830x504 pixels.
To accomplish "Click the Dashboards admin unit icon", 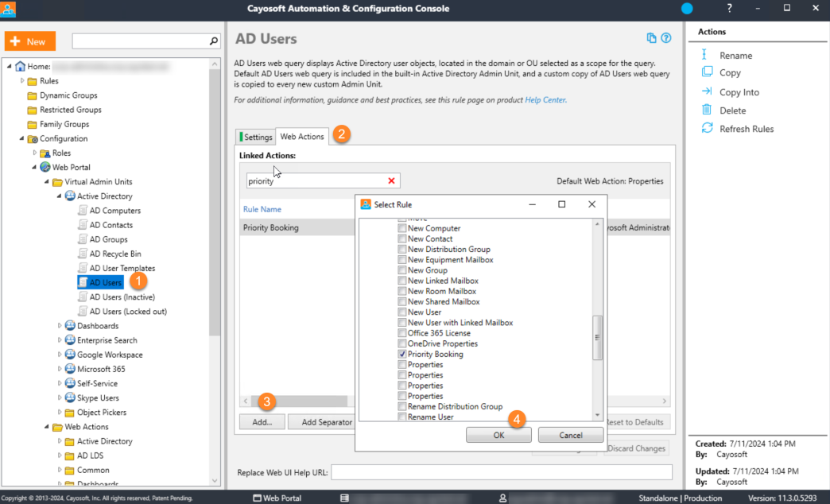I will [x=70, y=326].
